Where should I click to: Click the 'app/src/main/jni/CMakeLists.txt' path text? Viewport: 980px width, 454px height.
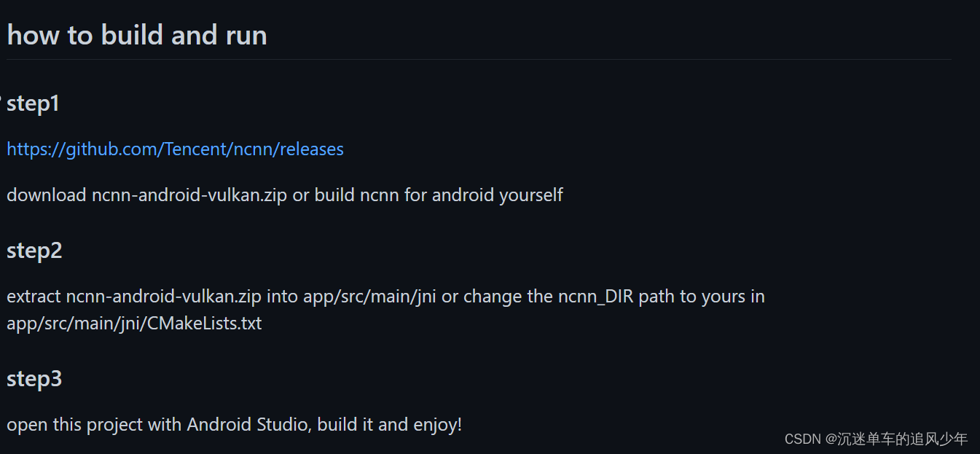pyautogui.click(x=134, y=323)
